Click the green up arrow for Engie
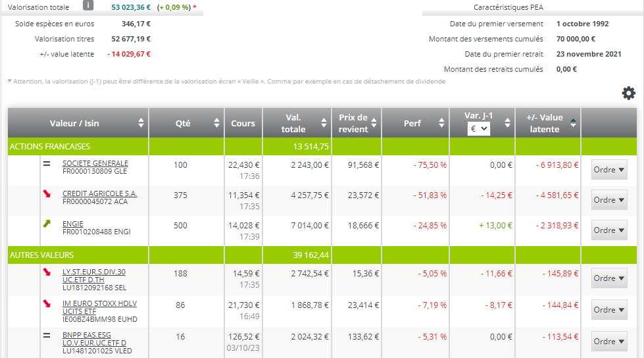This screenshot has height=358, width=644. click(x=47, y=224)
